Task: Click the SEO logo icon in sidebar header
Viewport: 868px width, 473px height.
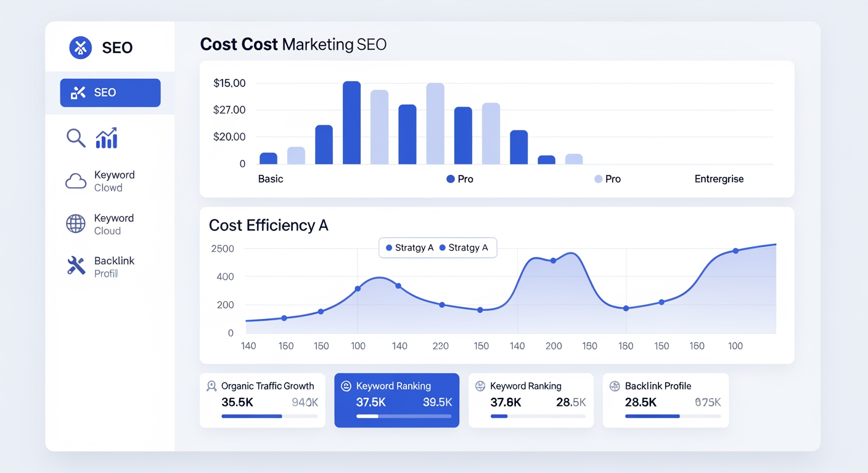Action: pyautogui.click(x=81, y=47)
